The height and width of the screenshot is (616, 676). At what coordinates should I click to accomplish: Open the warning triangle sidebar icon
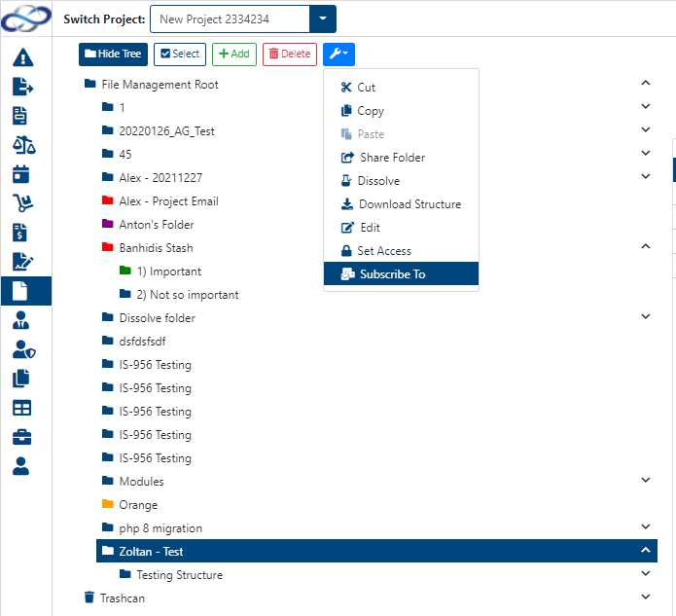coord(22,57)
